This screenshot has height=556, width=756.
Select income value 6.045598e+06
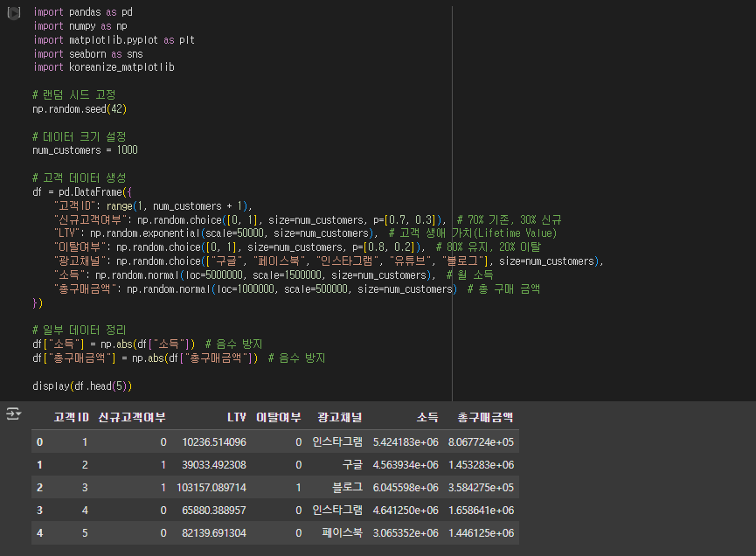pyautogui.click(x=406, y=487)
